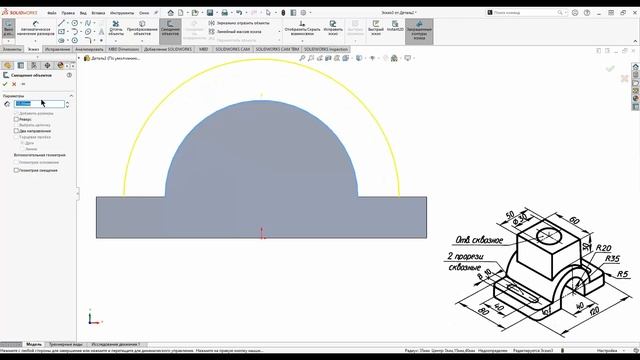The height and width of the screenshot is (360, 640).
Task: Collapse the Параметры section
Action: pyautogui.click(x=71, y=96)
